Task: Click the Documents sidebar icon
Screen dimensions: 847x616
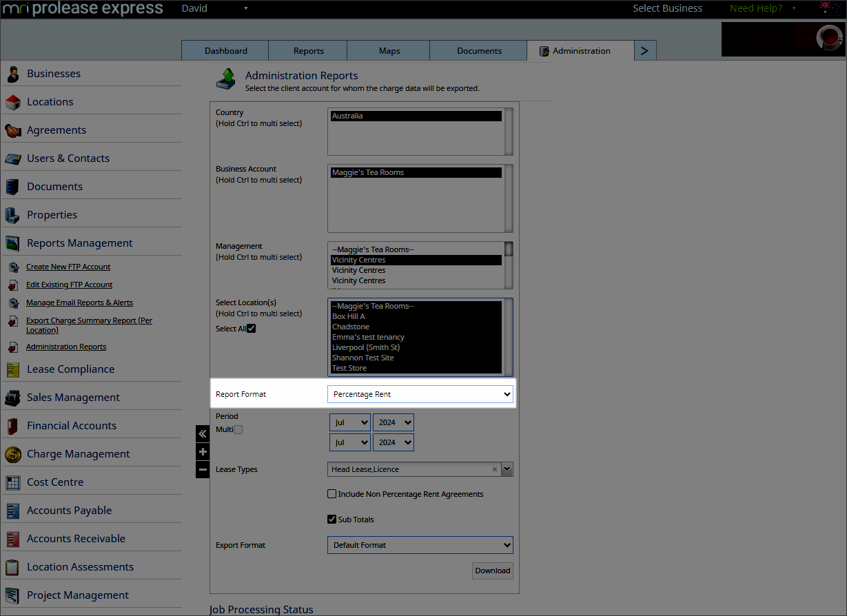Action: (12, 187)
